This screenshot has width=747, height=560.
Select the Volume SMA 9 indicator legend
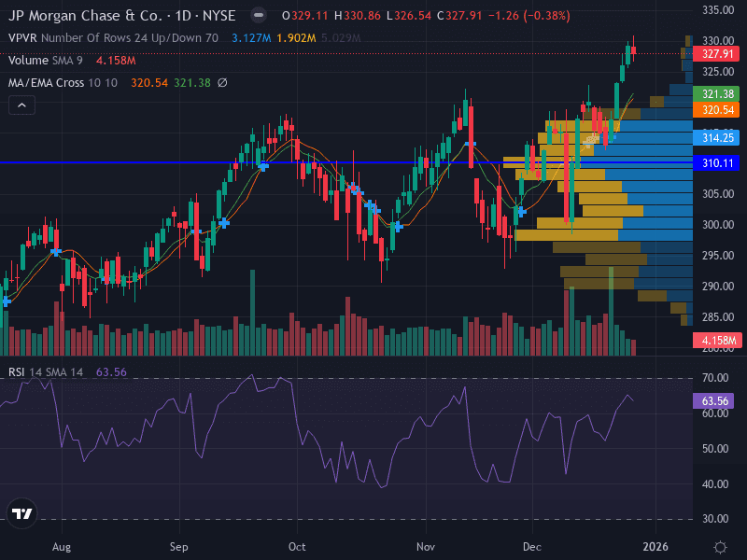coord(45,61)
